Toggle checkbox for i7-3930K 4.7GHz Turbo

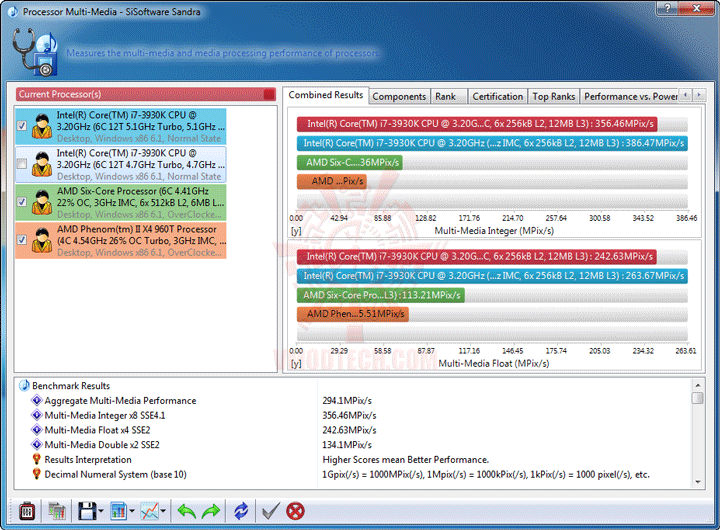click(x=22, y=164)
